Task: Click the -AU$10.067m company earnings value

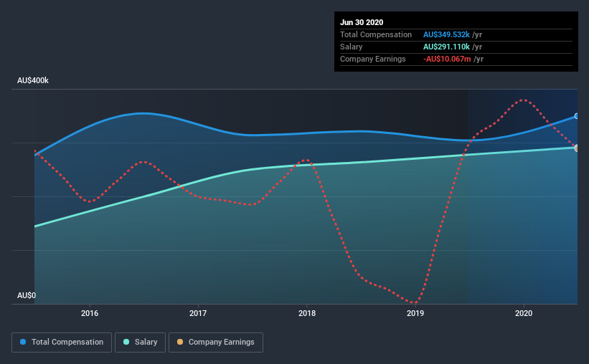Action: click(x=447, y=59)
